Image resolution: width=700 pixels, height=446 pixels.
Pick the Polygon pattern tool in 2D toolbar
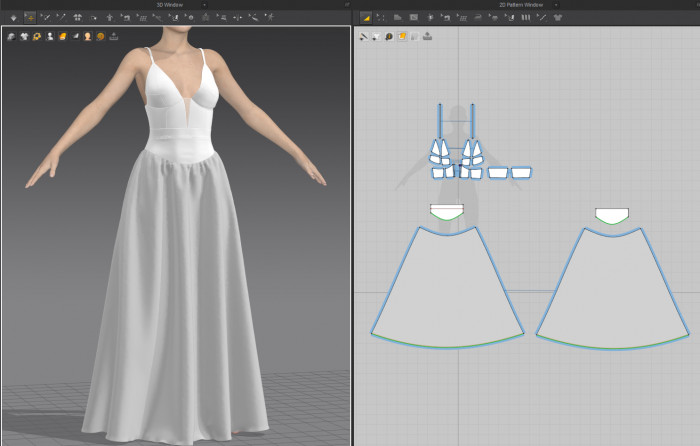[398, 18]
